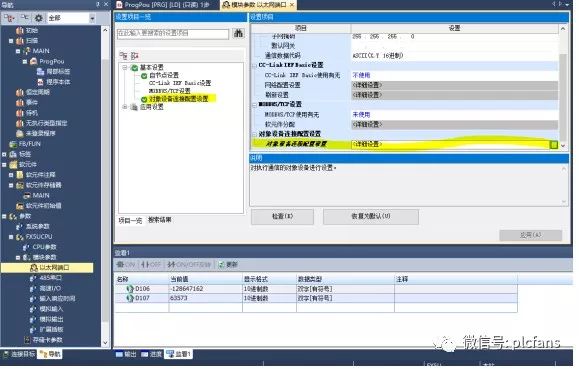Image resolution: width=579 pixels, height=369 pixels.
Task: Click the disabled 应用 button
Action: [x=530, y=235]
